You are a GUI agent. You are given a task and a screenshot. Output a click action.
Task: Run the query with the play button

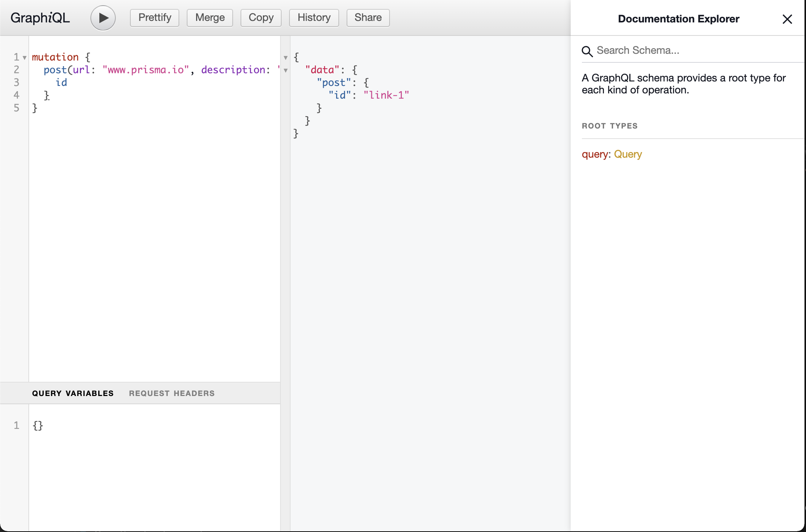tap(103, 18)
